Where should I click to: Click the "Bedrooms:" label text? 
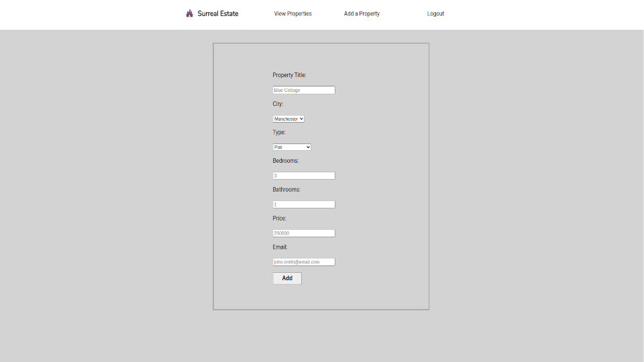tap(286, 161)
